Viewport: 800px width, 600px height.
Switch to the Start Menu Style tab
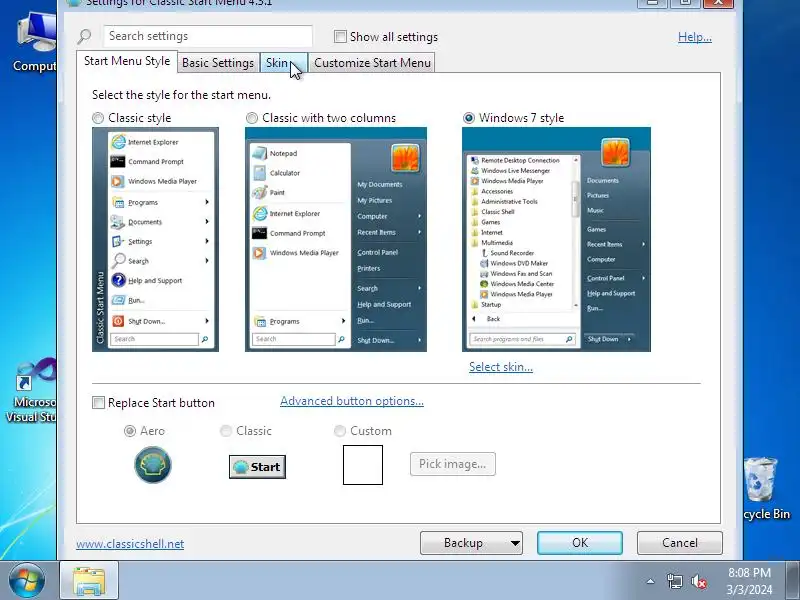[127, 61]
